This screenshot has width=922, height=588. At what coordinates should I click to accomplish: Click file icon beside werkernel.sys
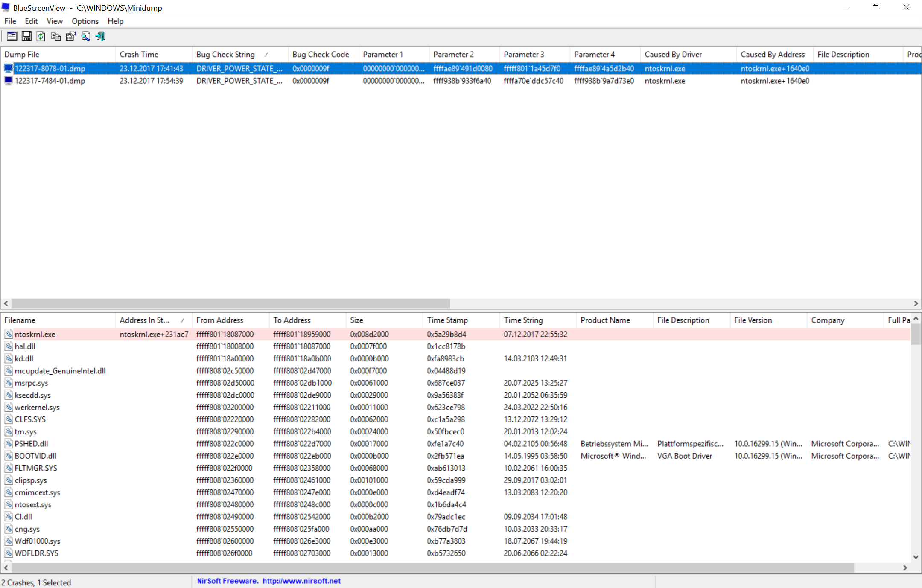[x=9, y=407]
